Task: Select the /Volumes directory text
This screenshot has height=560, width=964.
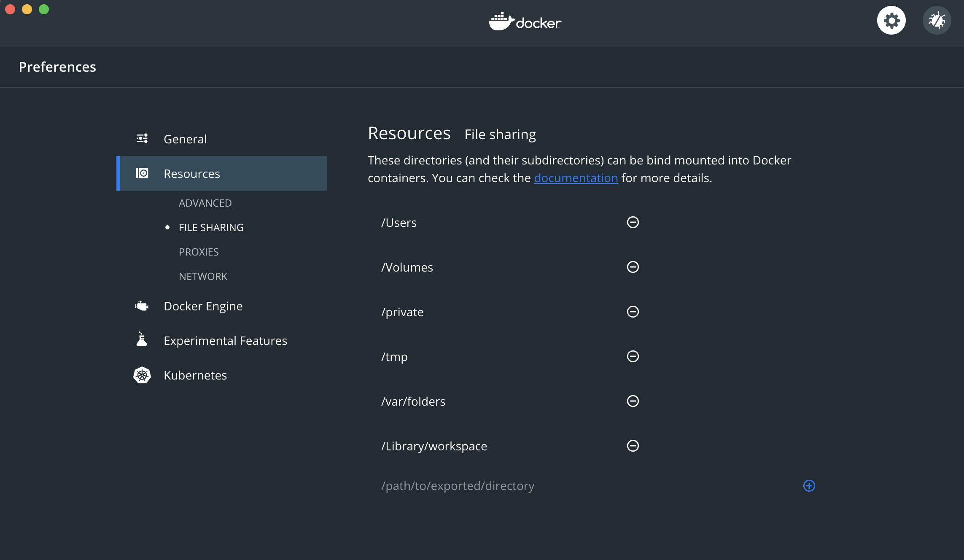Action: point(407,267)
